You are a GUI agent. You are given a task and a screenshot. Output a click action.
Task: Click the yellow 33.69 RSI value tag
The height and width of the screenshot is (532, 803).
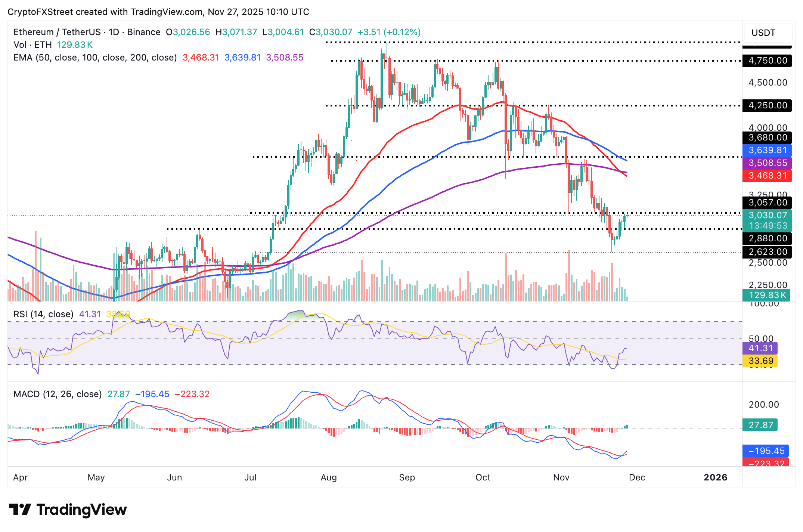(760, 361)
